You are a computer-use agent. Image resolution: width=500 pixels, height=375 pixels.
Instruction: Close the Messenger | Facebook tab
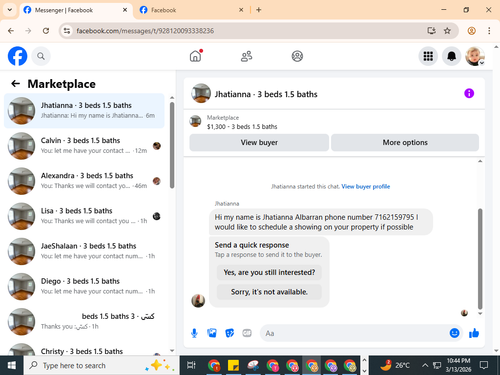pyautogui.click(x=125, y=10)
